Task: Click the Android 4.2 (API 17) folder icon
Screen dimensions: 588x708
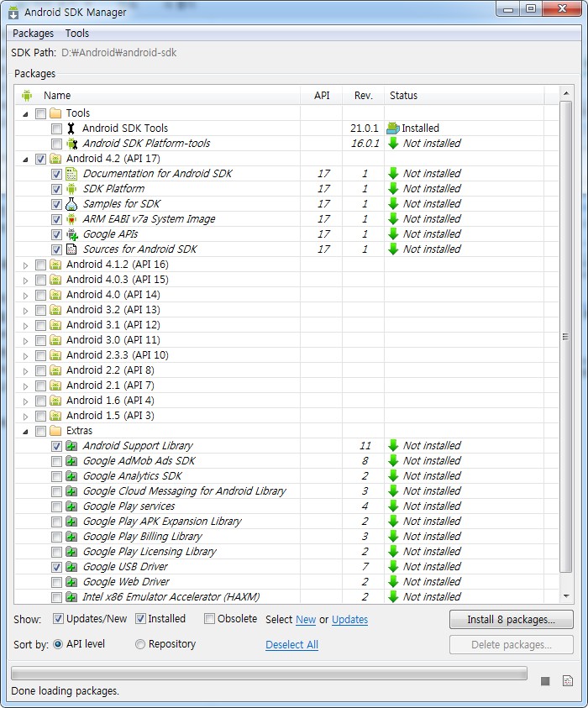Action: 55,159
